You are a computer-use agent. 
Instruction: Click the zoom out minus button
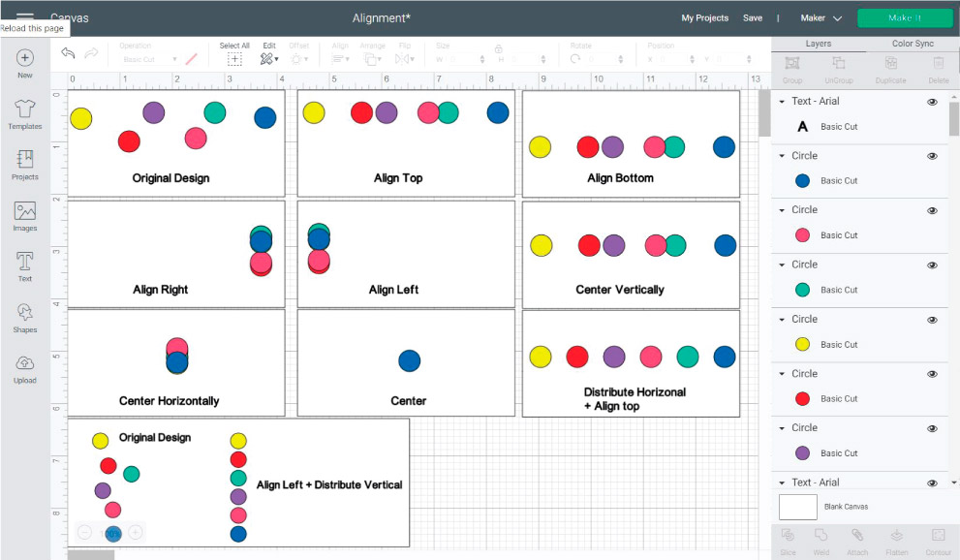click(x=84, y=533)
